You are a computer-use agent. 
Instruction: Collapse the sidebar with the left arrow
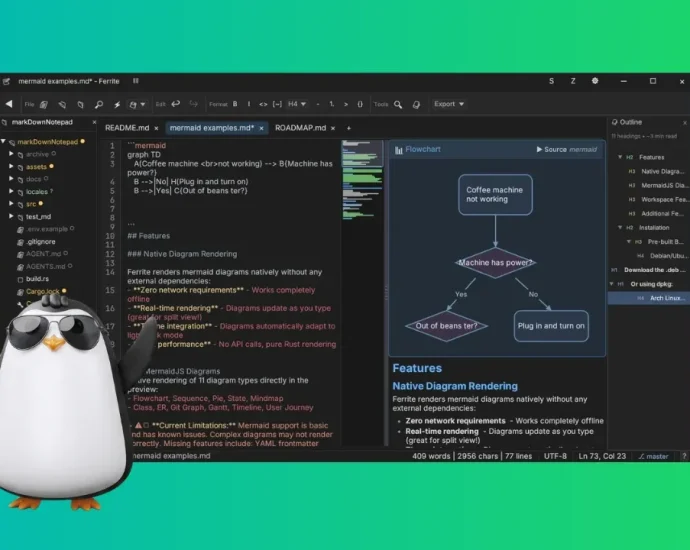click(9, 104)
